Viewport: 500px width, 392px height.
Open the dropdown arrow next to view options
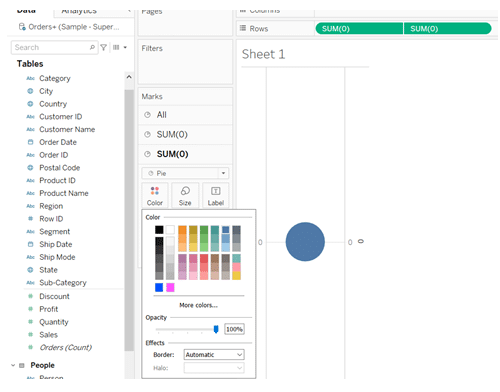(x=125, y=47)
